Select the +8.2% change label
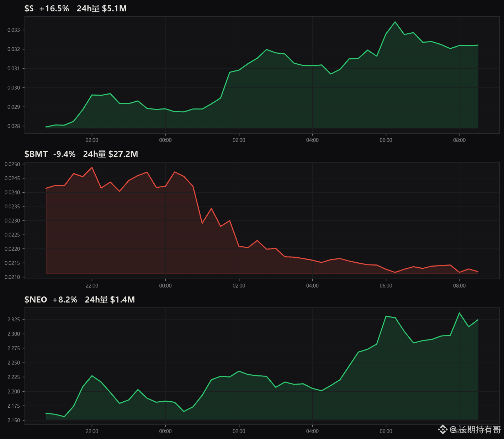 point(65,300)
